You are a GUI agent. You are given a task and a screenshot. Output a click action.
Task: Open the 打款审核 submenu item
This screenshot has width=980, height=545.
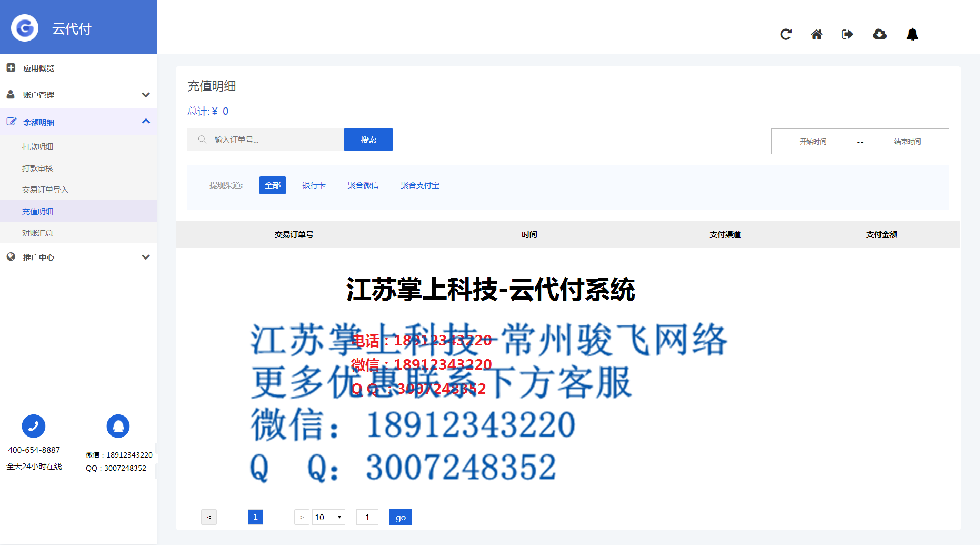38,168
